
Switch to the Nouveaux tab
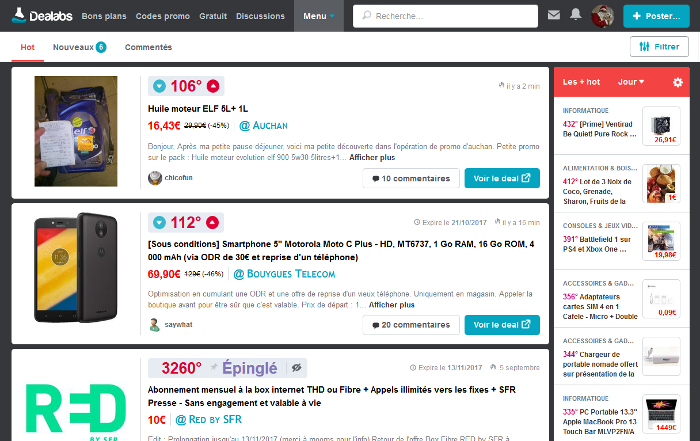pos(79,47)
